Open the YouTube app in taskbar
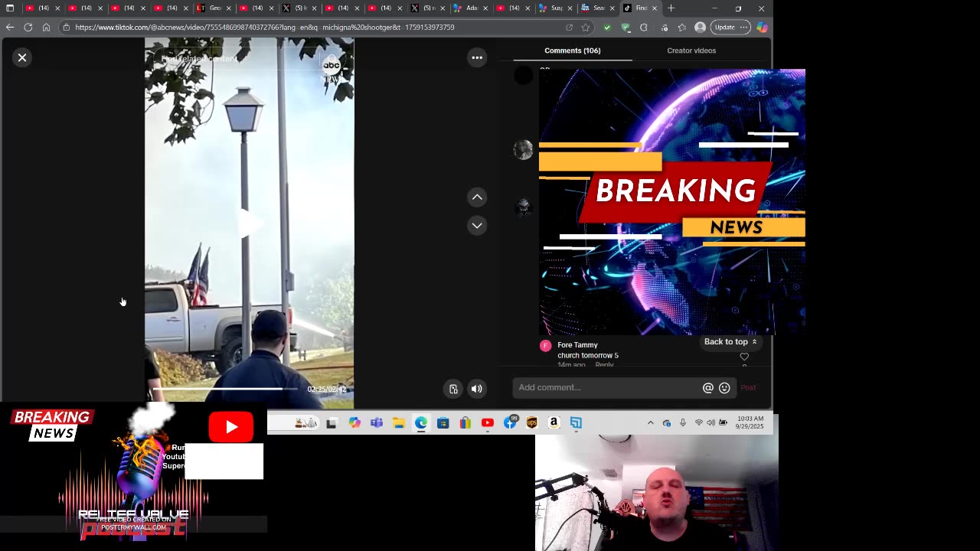 click(488, 423)
